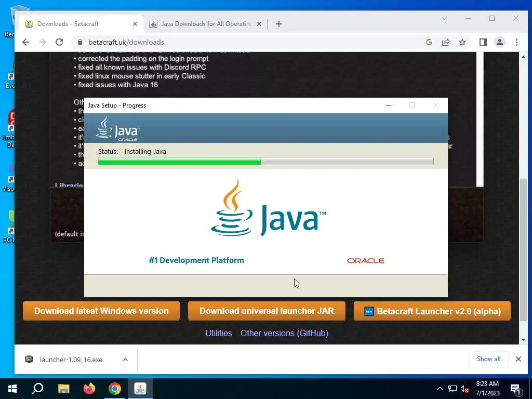Switch to the Java Downloads for All Operating tab
The height and width of the screenshot is (399, 532).
click(206, 24)
